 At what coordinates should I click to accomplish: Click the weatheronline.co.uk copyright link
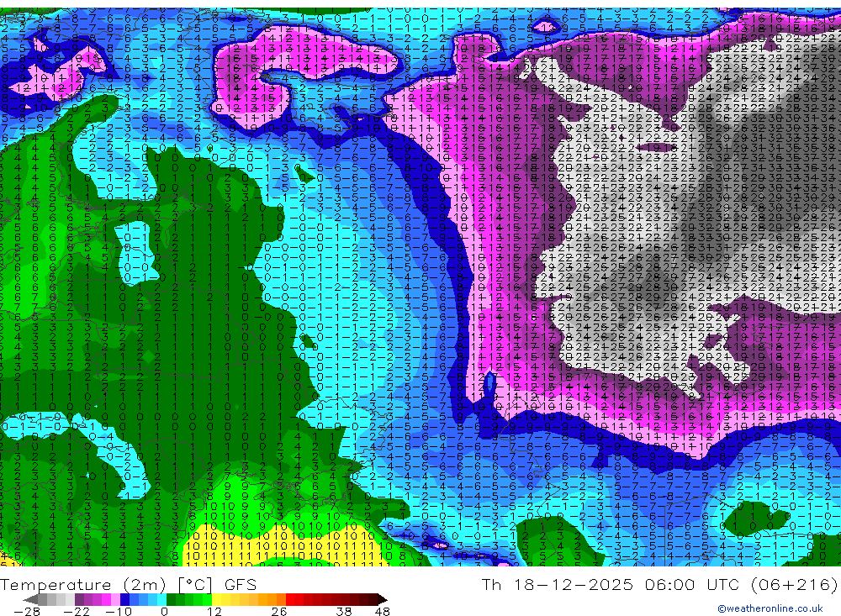(770, 608)
